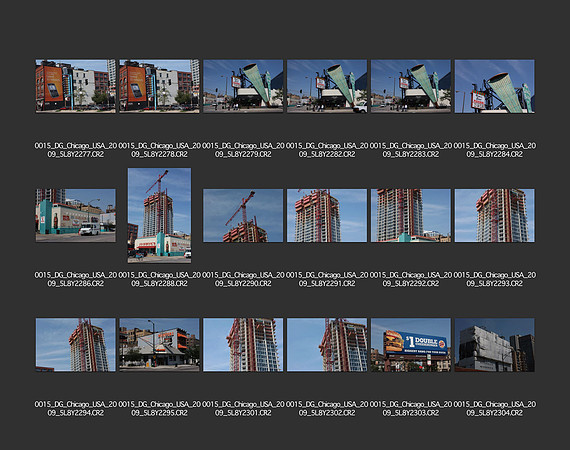570x450 pixels.
Task: Select filename label ending 5L8Y2279.CR2
Action: (243, 150)
